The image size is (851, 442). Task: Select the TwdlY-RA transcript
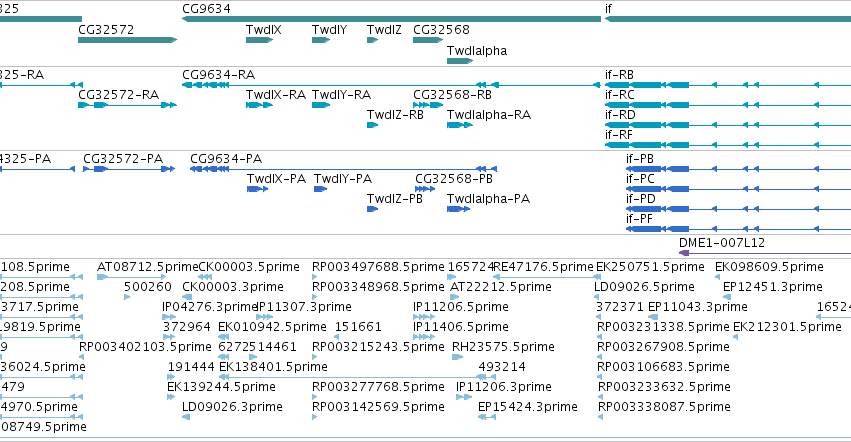pos(321,105)
